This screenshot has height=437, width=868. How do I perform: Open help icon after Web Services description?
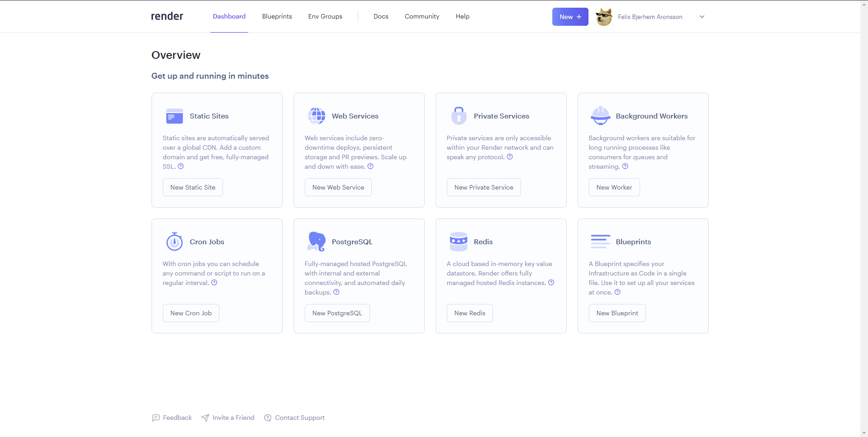[x=370, y=166]
